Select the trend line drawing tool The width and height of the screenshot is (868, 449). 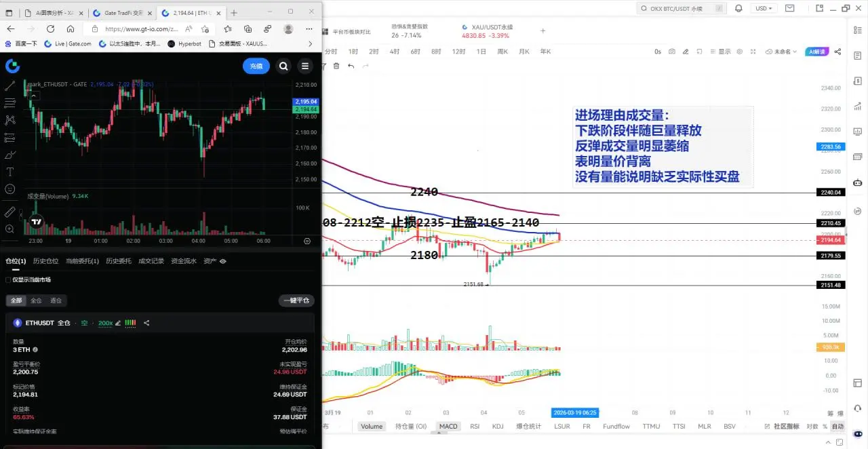10,86
